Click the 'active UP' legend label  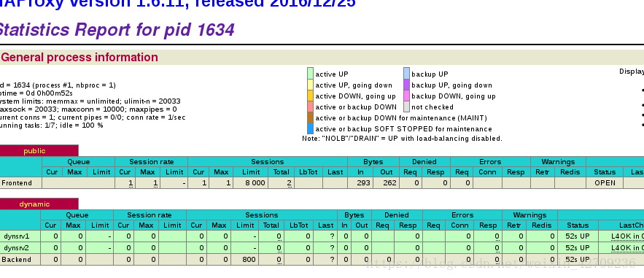tap(332, 74)
